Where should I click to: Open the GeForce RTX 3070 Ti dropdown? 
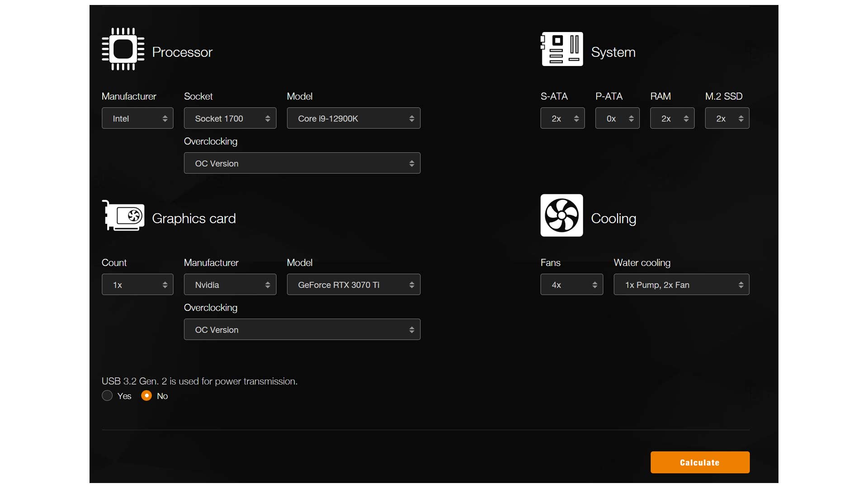click(x=354, y=285)
